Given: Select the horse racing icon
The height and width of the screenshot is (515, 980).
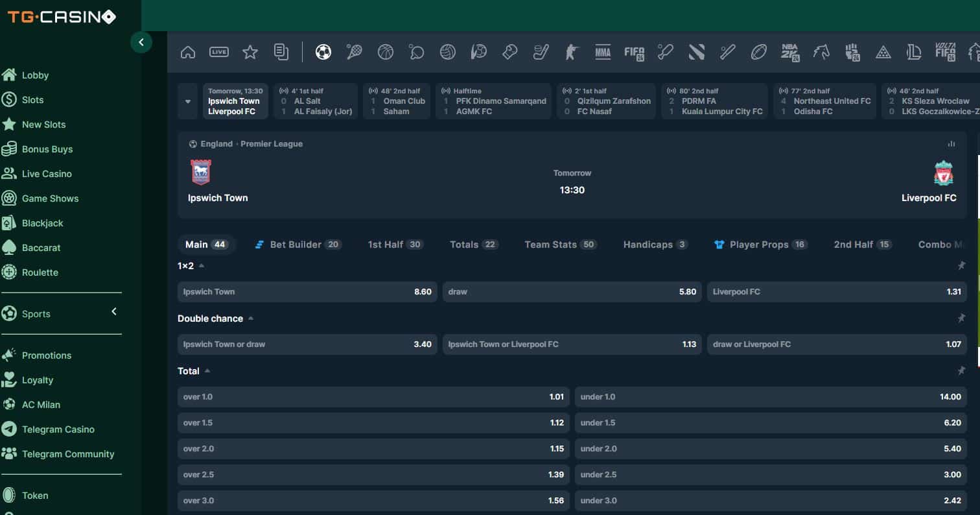Looking at the screenshot, I should point(821,52).
